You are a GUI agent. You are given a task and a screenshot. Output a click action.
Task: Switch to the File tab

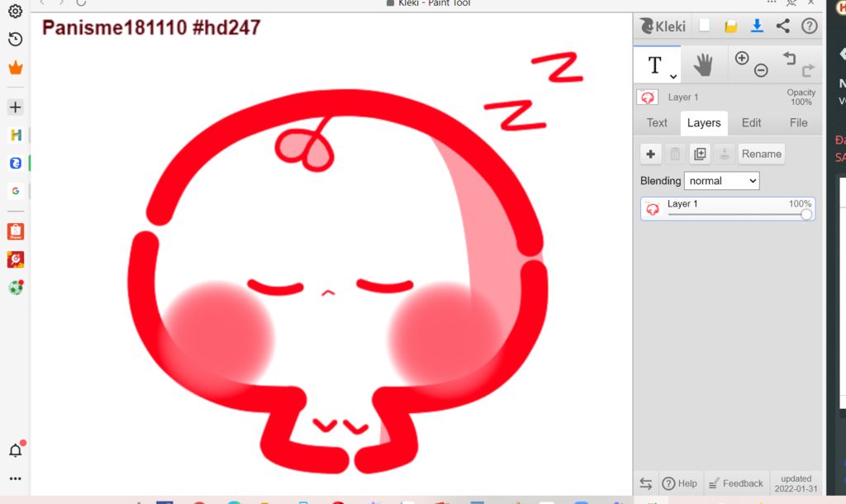(798, 122)
